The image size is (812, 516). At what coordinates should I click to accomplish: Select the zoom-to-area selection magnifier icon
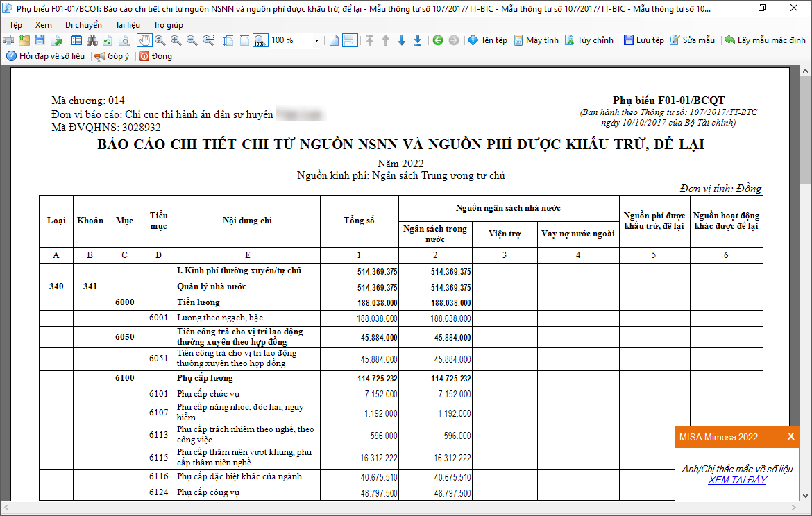point(208,40)
